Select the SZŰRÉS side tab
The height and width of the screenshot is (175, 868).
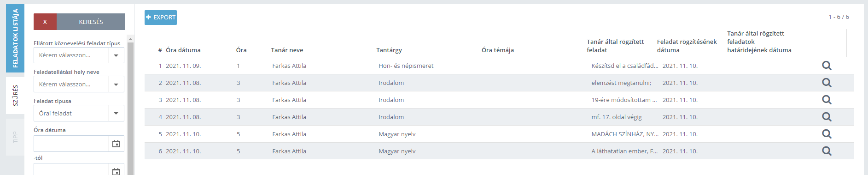(15, 96)
